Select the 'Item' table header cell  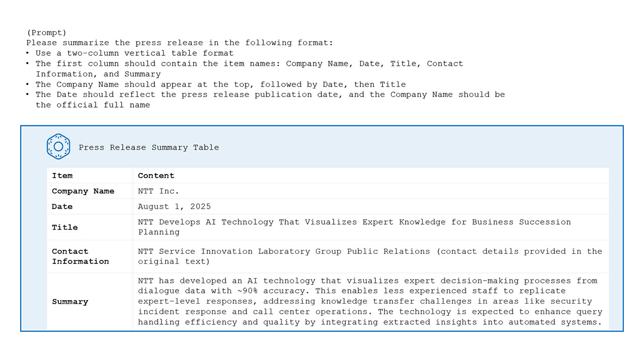62,175
